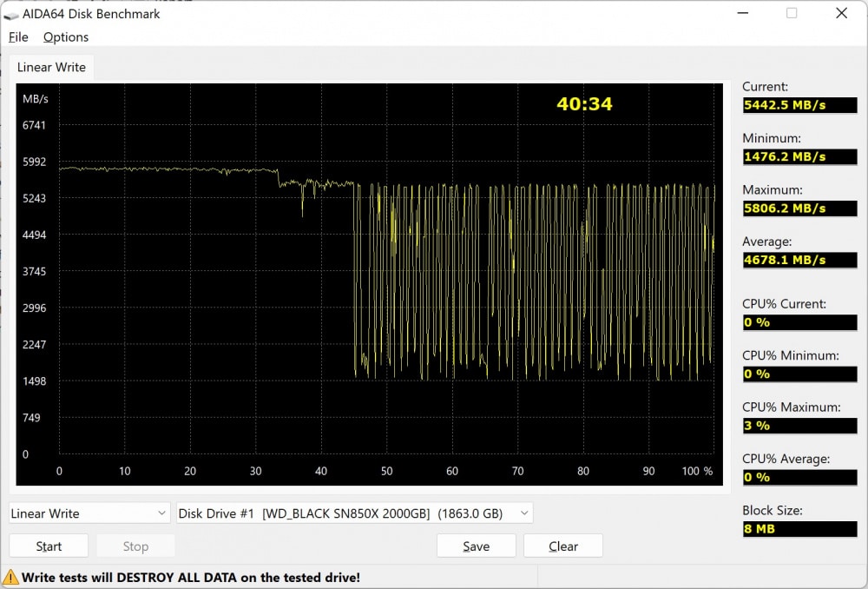Click the Block Size value 8 MB
Viewport: 868px width, 589px height.
pos(800,528)
